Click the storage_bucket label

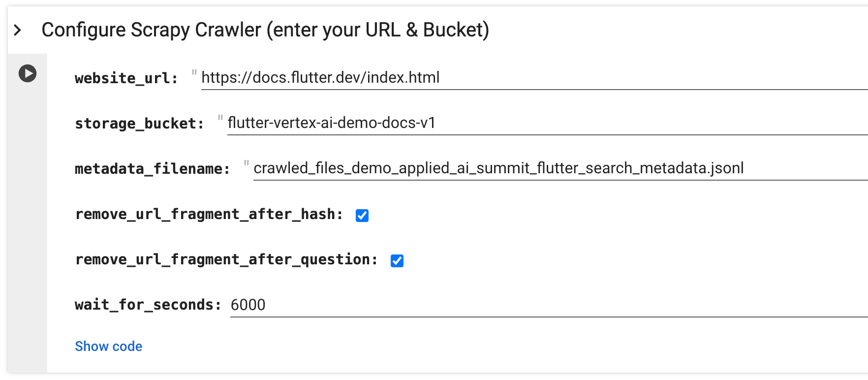click(139, 124)
